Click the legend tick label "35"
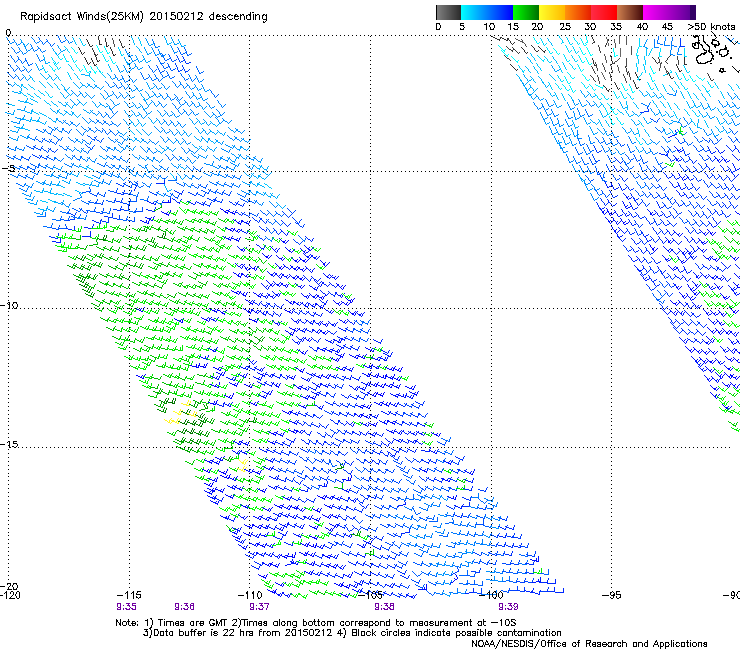 (616, 27)
